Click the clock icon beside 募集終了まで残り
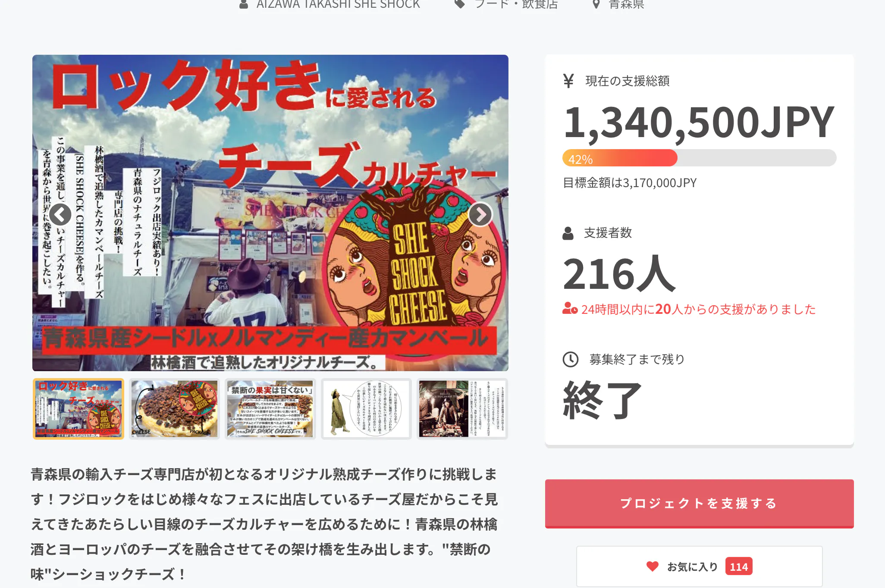885x588 pixels. coord(570,359)
